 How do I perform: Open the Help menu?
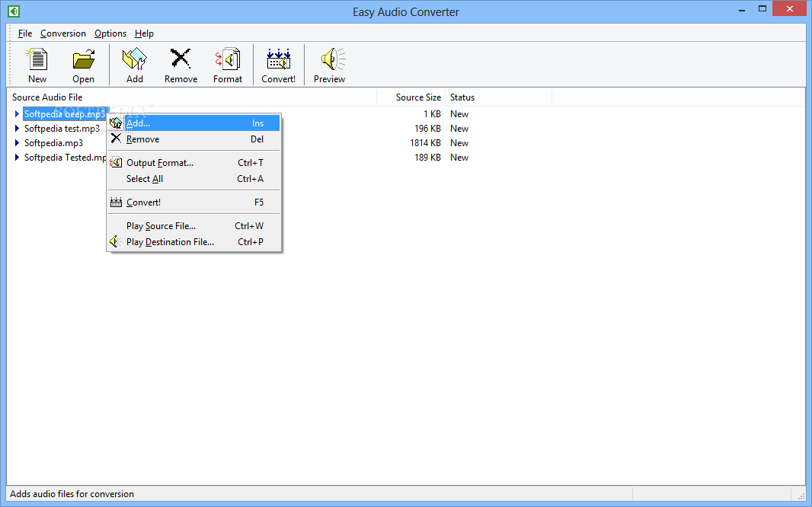pos(144,33)
